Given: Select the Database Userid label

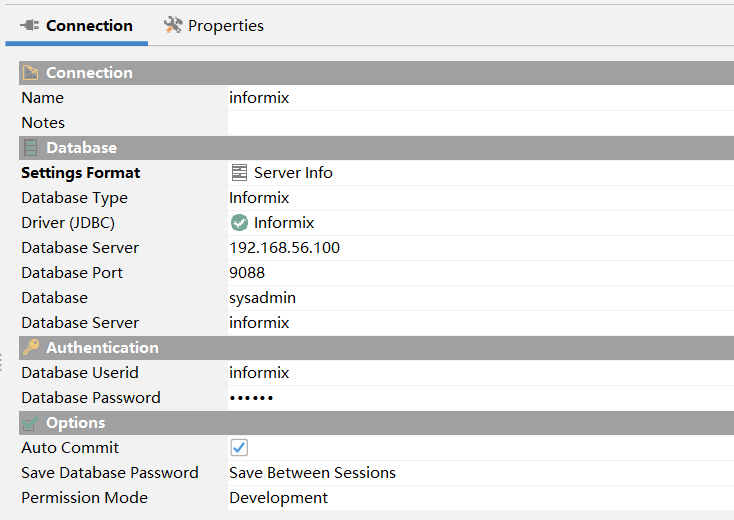Looking at the screenshot, I should [80, 373].
